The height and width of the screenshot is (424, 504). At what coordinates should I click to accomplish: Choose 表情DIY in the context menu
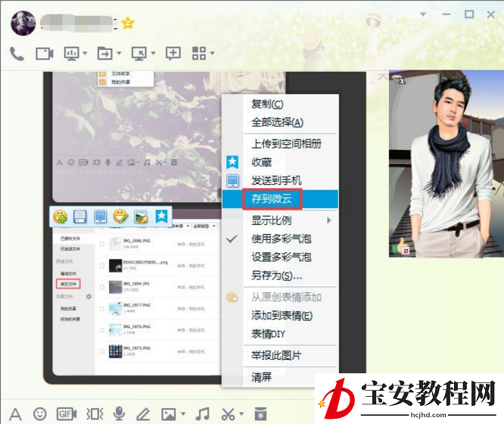269,334
